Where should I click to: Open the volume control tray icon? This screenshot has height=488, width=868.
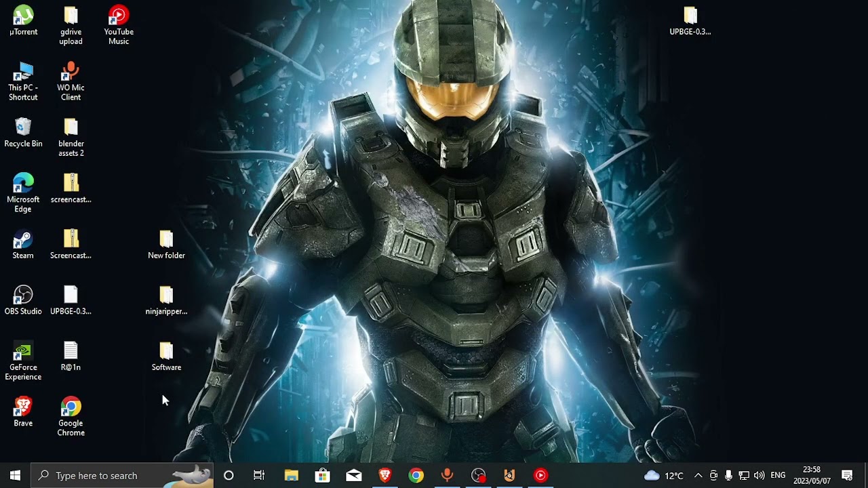coord(759,475)
